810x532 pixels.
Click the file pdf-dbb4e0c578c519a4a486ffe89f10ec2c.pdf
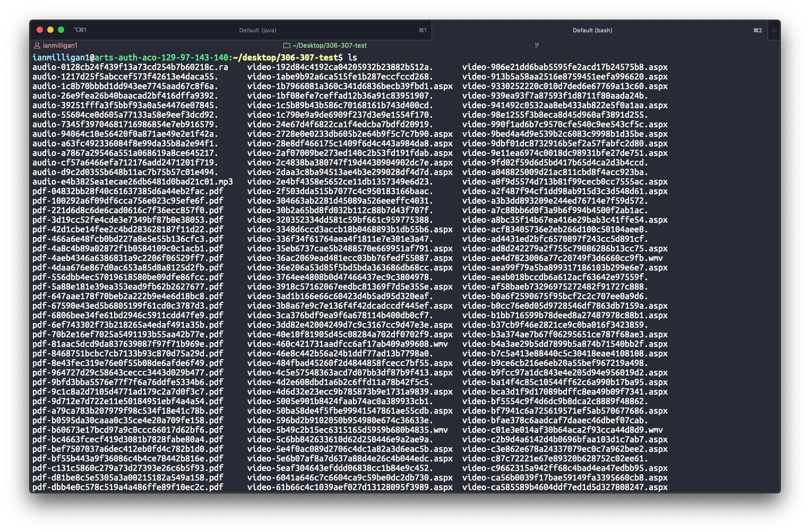point(128,487)
